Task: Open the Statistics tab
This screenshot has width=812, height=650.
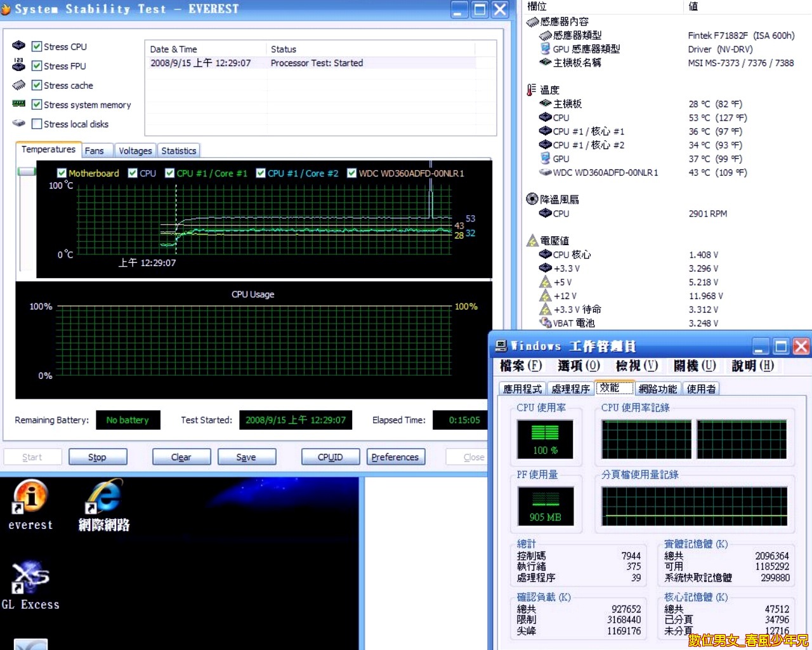Action: point(179,150)
